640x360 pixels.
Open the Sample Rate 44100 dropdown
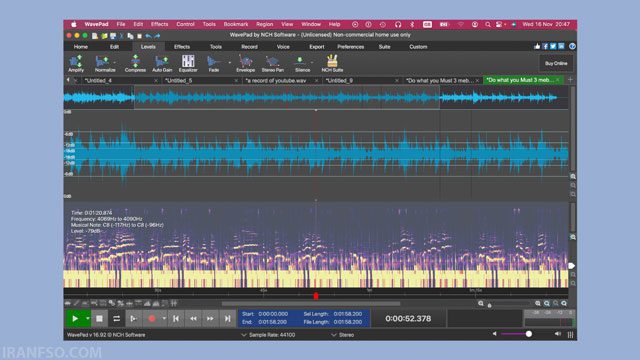268,335
